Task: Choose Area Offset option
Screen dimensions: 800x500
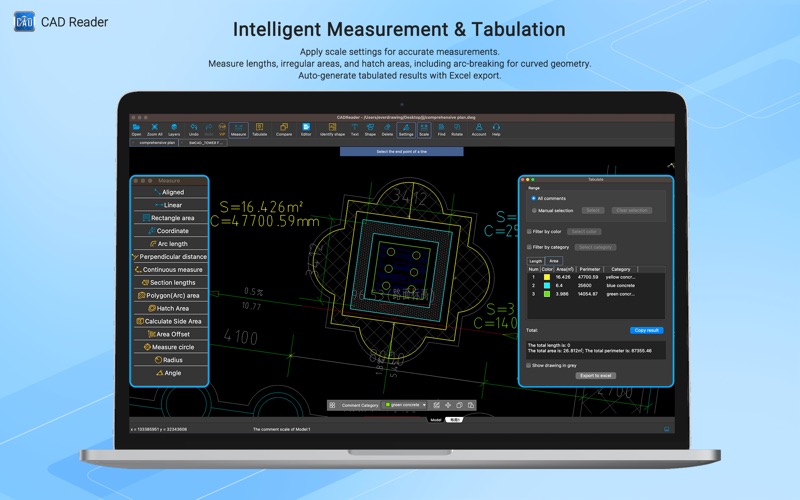Action: click(x=170, y=334)
